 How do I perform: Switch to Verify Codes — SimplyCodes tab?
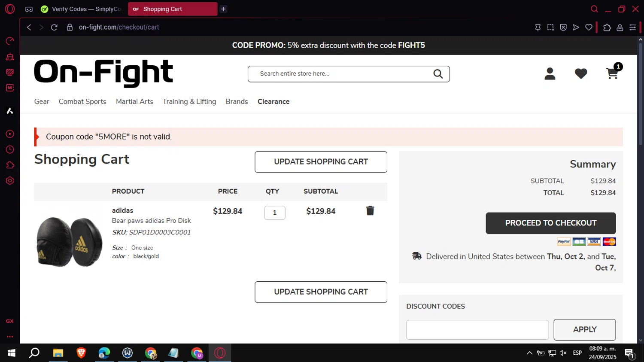81,9
